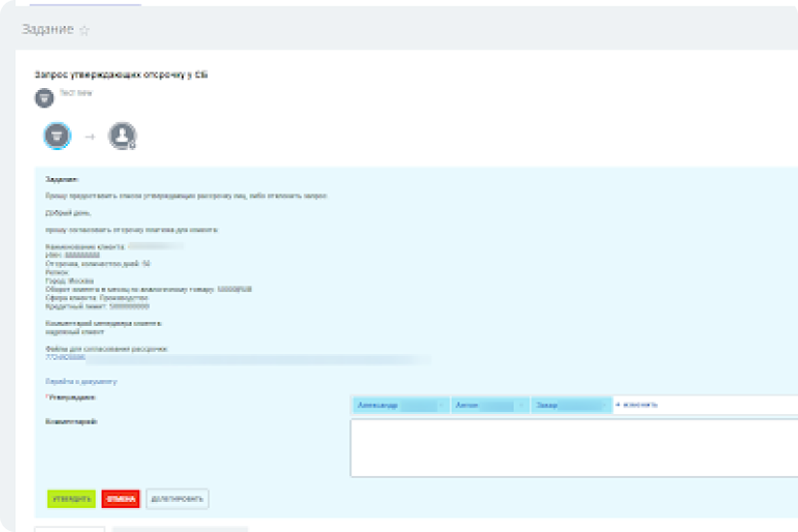The width and height of the screenshot is (798, 532).
Task: Open the assignee user icon in workflow
Action: [x=122, y=136]
